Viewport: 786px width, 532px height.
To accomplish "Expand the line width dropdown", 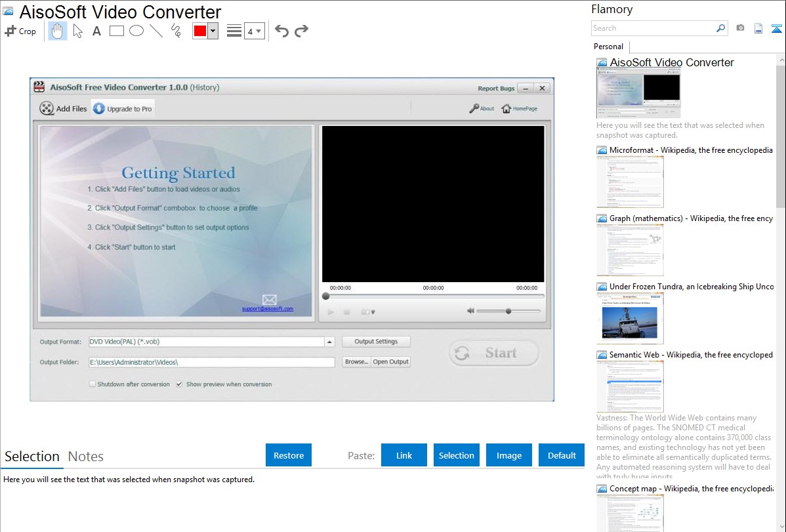I will point(255,31).
